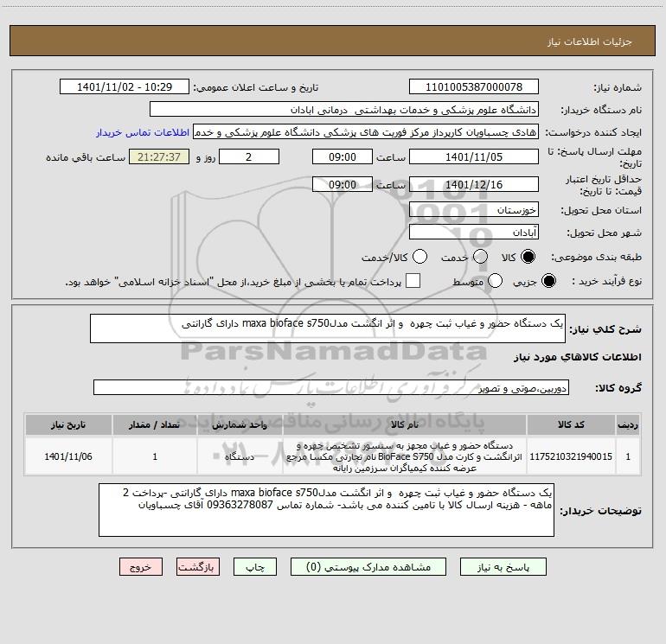Click the تاریخ نیاز column header

[68, 424]
